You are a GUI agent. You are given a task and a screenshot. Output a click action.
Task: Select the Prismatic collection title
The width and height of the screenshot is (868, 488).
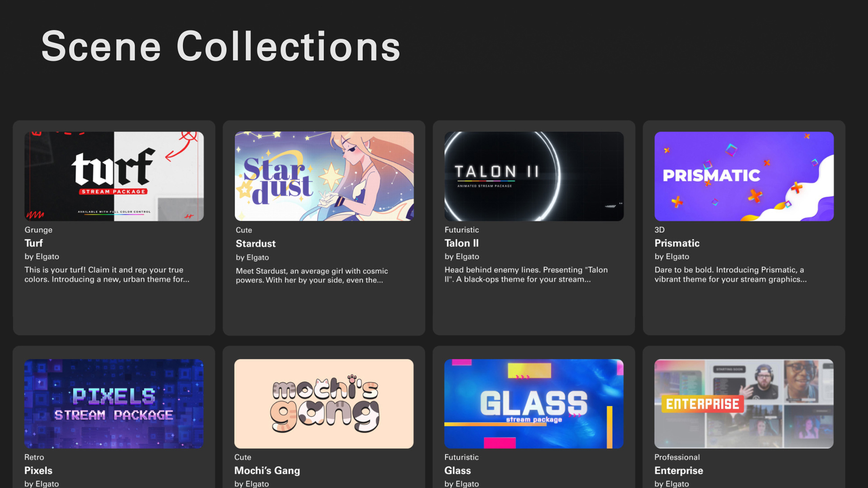point(677,243)
